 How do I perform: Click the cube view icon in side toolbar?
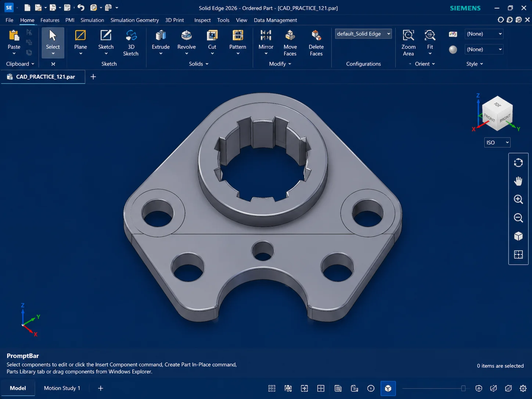(518, 236)
